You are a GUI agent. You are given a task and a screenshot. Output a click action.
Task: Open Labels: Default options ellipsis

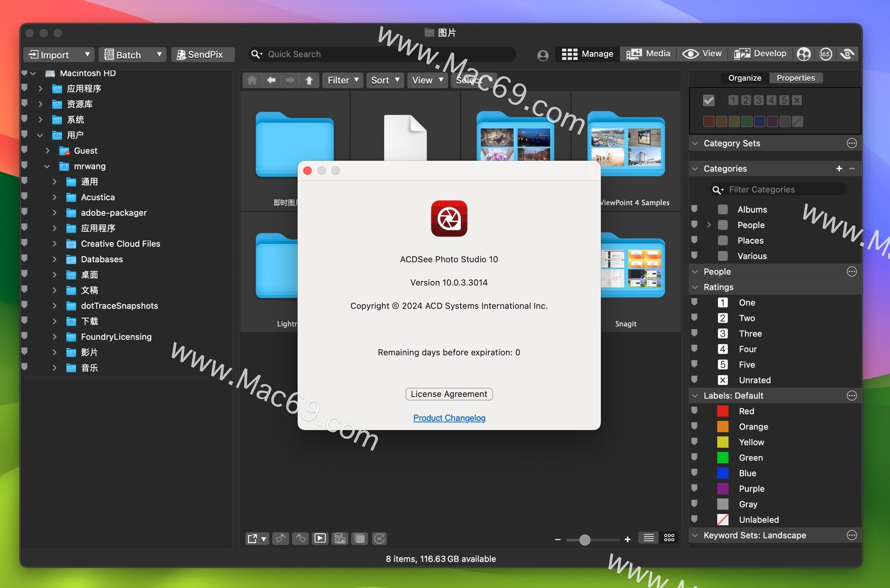pos(852,396)
